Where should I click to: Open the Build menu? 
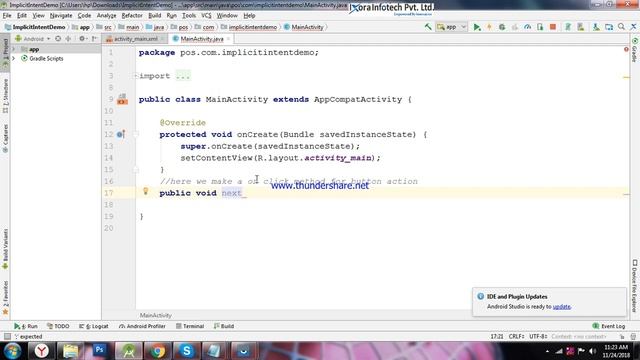154,16
